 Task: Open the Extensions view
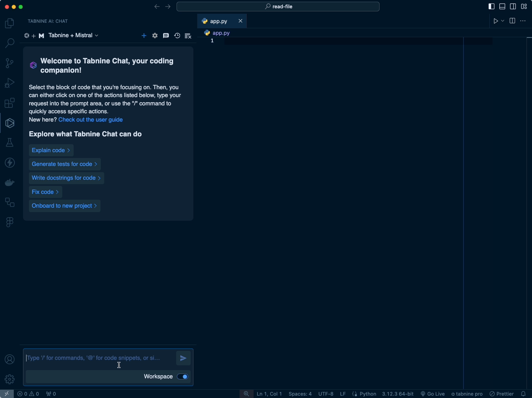[10, 103]
